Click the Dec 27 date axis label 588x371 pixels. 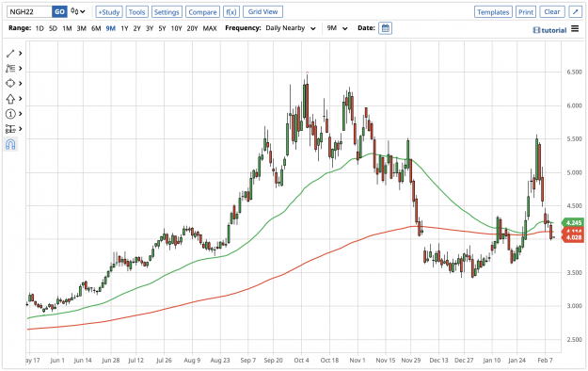pos(464,360)
